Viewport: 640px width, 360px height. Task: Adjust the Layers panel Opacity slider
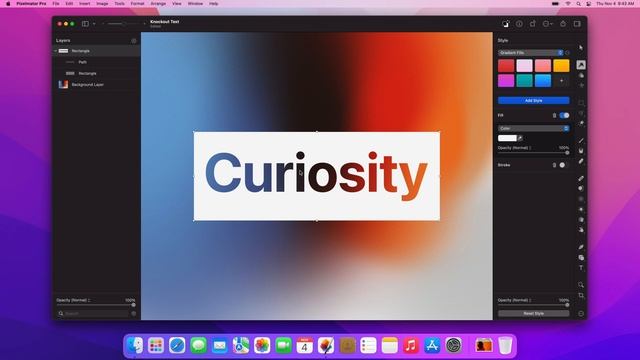pos(96,305)
